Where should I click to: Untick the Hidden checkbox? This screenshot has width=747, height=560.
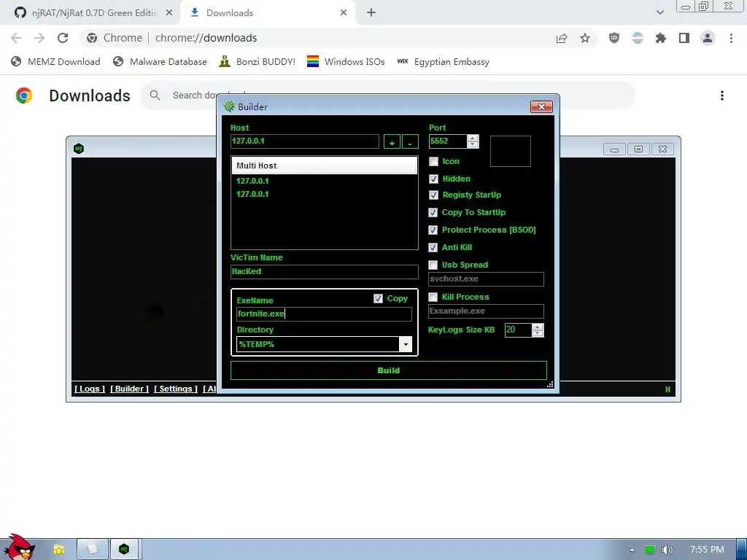pos(433,179)
